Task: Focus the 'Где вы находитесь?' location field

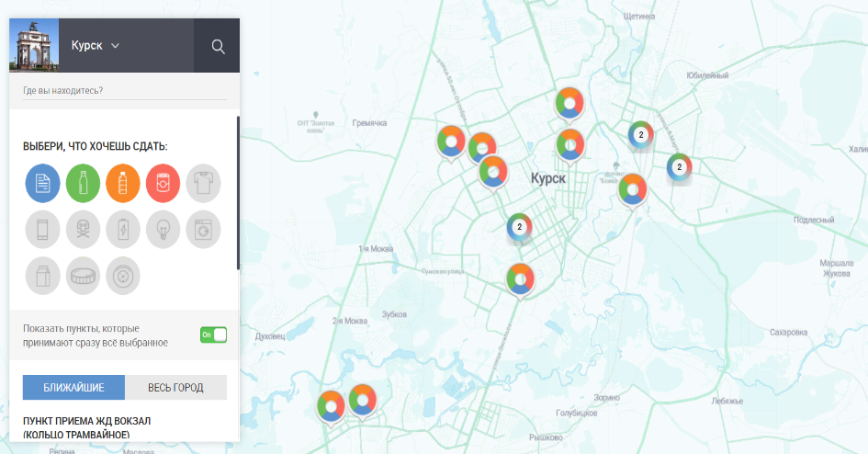Action: coord(125,91)
